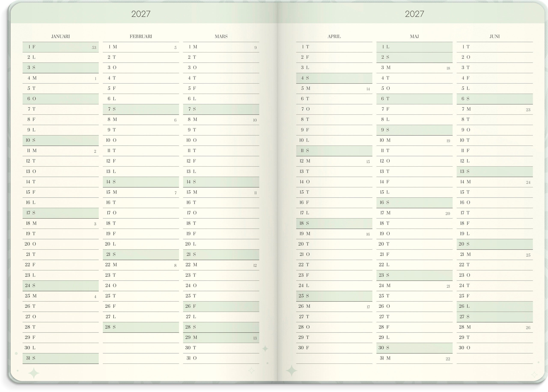Select the 26 L row in Juni
Viewport: 548px width, 392px height.
(495, 306)
